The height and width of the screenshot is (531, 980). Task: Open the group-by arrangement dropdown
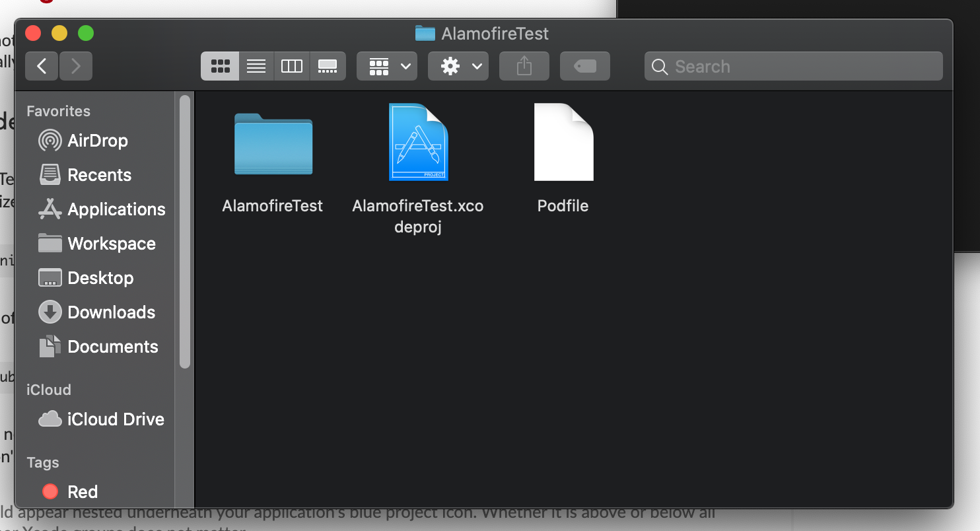387,66
